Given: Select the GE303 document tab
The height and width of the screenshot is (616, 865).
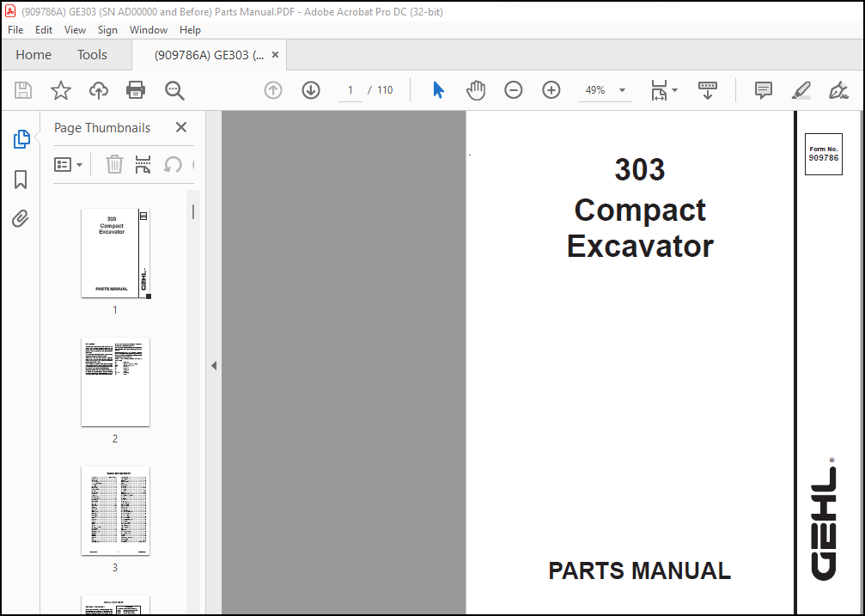Looking at the screenshot, I should coord(209,55).
